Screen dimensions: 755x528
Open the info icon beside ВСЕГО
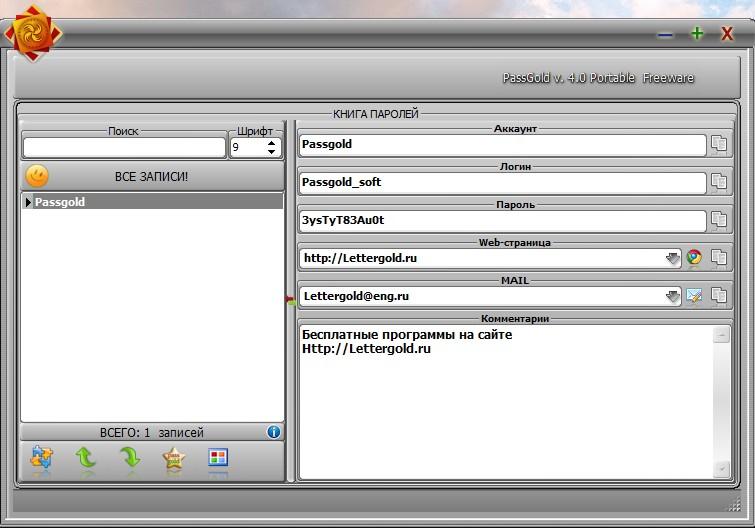pos(273,432)
